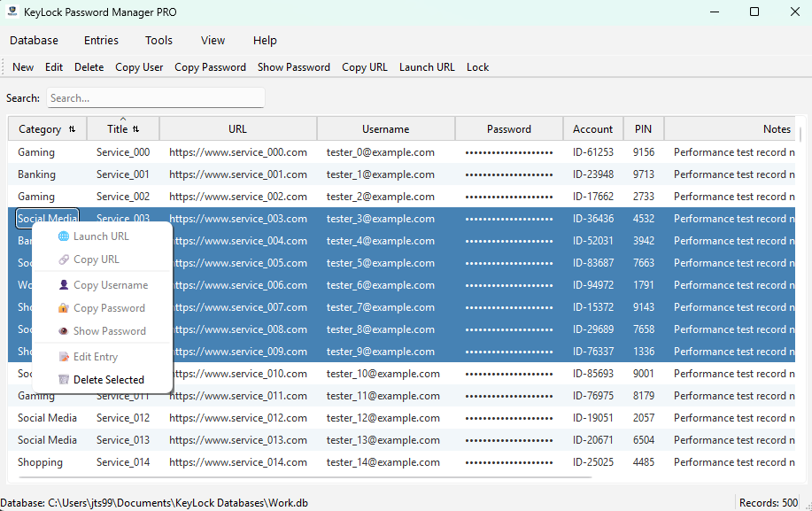Viewport: 812px width, 511px height.
Task: Click username tester_8@example.com
Action: click(x=381, y=329)
